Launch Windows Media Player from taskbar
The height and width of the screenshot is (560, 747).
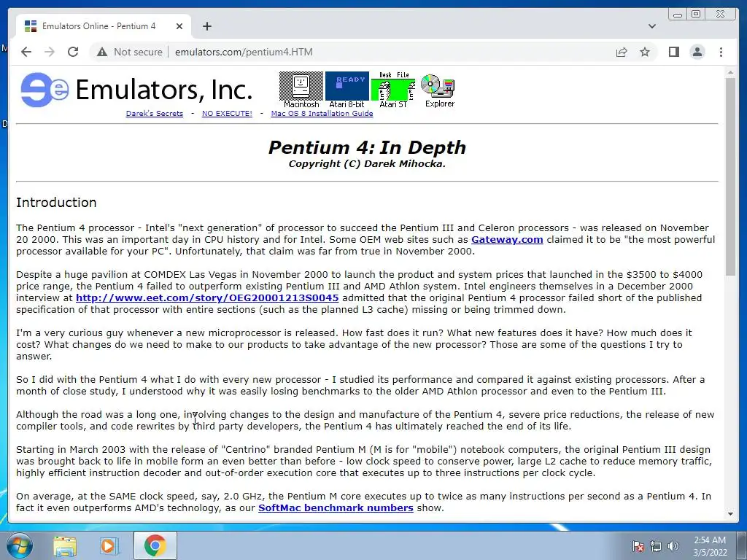pyautogui.click(x=109, y=545)
